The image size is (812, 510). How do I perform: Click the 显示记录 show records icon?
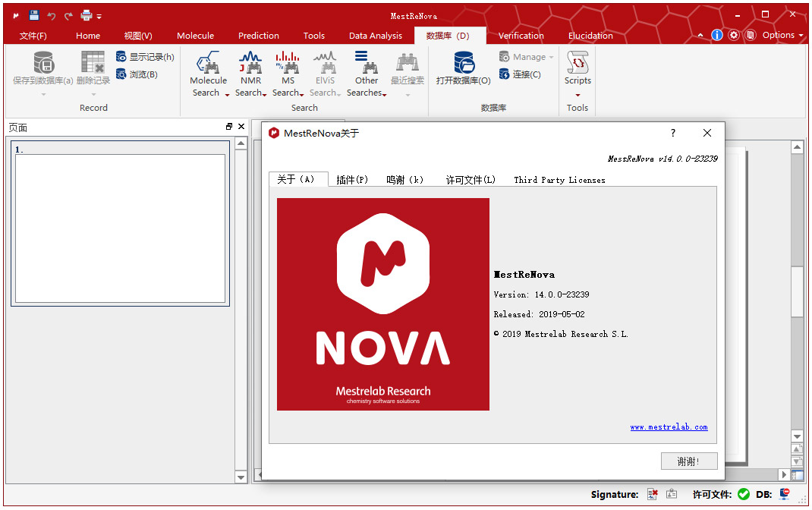click(x=121, y=56)
